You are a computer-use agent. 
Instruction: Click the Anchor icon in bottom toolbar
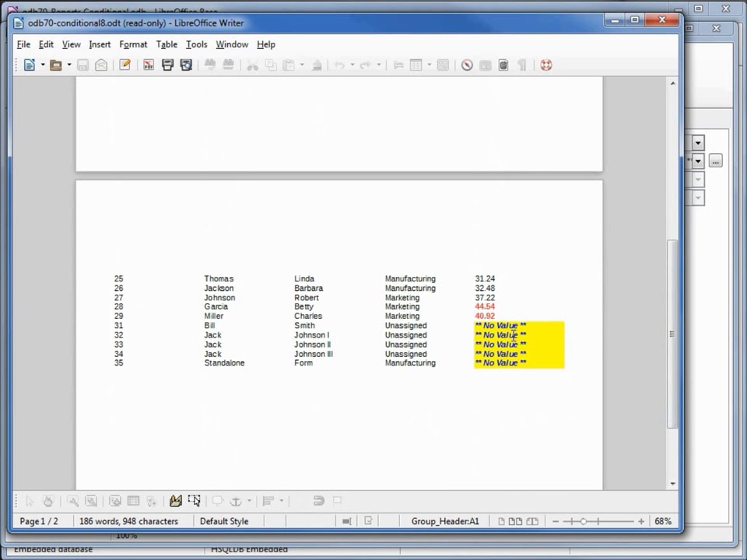pos(236,501)
